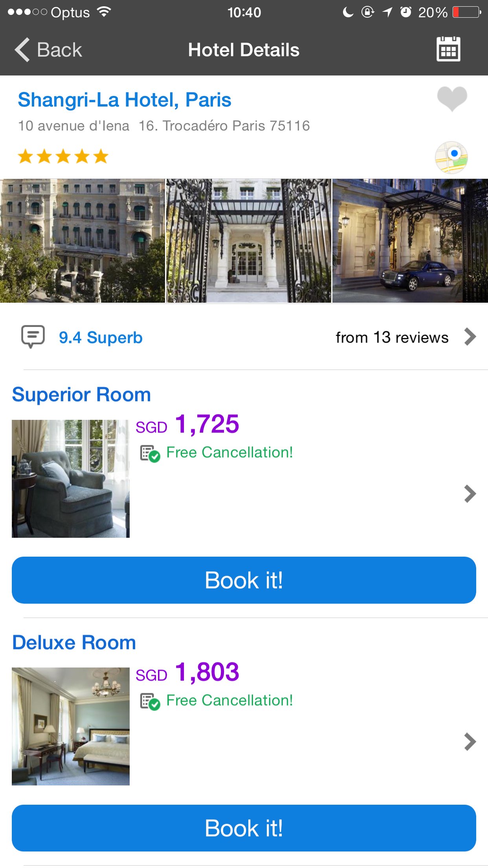488x868 pixels.
Task: Tap the five-star rating row
Action: (x=63, y=156)
